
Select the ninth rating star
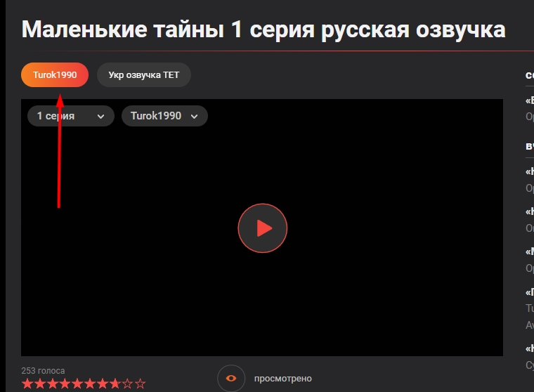click(128, 384)
